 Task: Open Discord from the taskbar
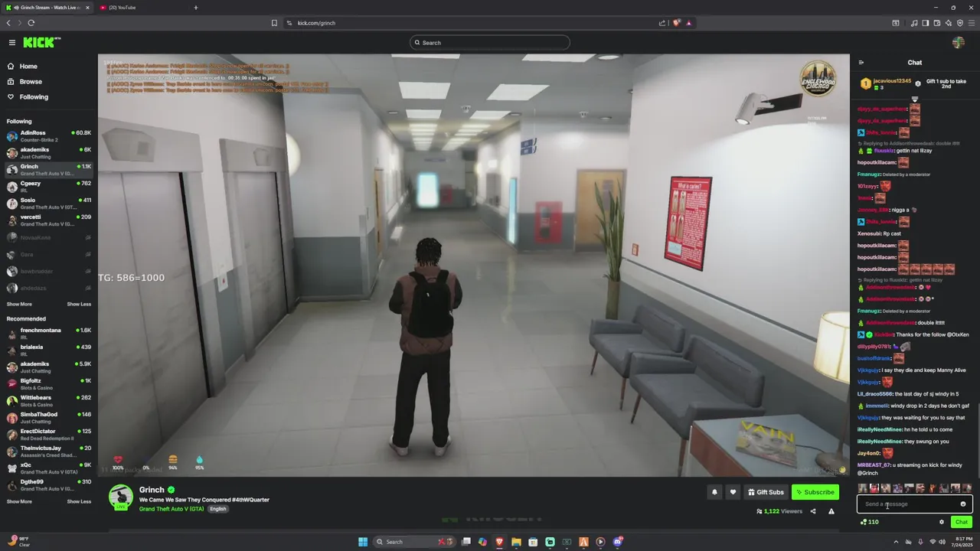pos(617,542)
